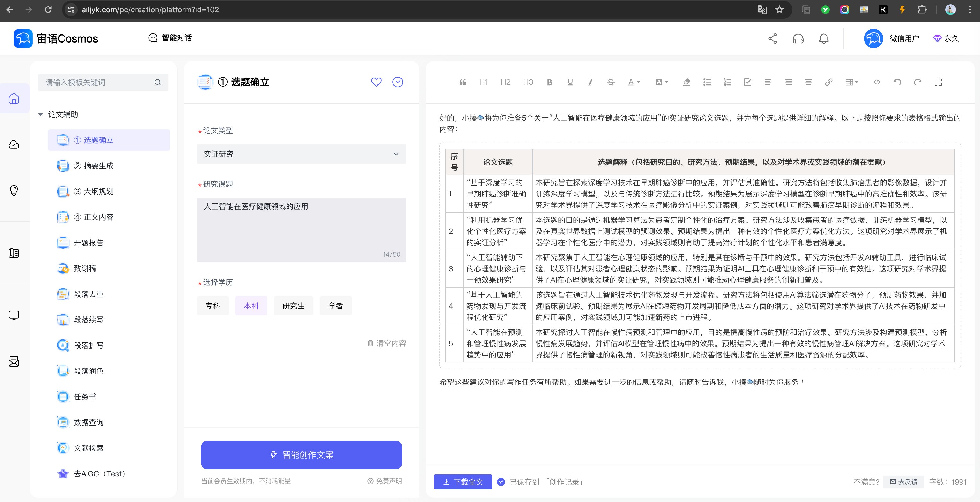Apply H2 heading format

505,82
